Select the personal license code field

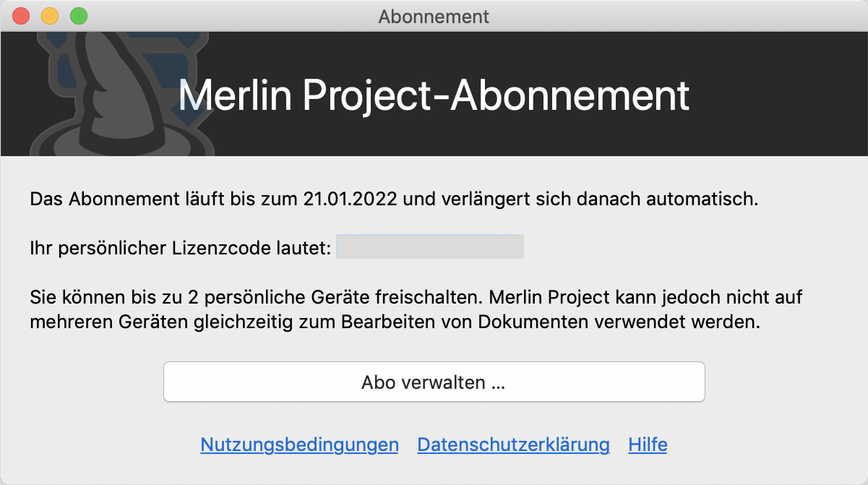[x=430, y=247]
